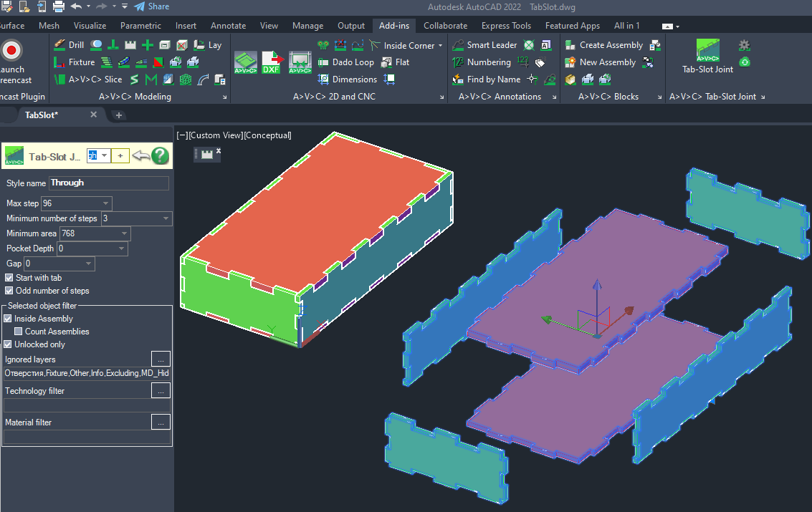Click the [Custom View] viewport label
This screenshot has height=512, width=812.
point(215,135)
